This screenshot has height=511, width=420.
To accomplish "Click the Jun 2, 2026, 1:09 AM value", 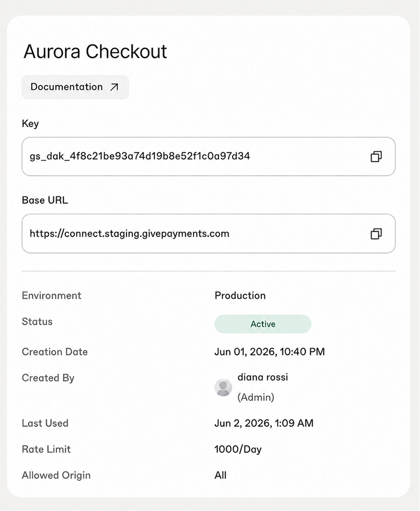I will (264, 423).
